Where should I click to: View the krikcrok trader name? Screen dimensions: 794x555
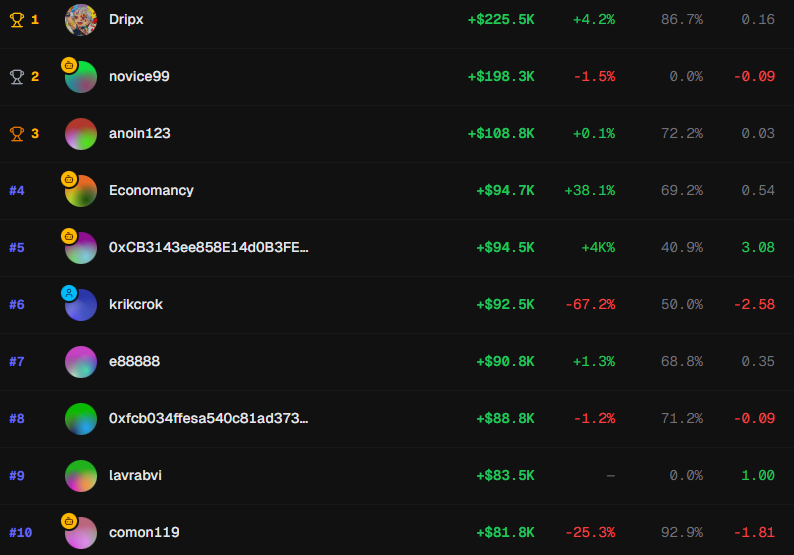136,304
